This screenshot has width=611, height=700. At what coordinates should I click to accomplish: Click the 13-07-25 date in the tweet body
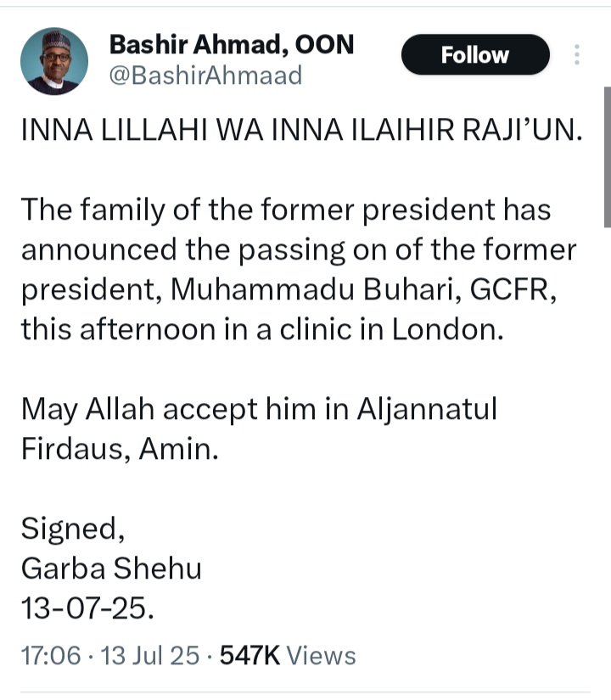point(87,608)
